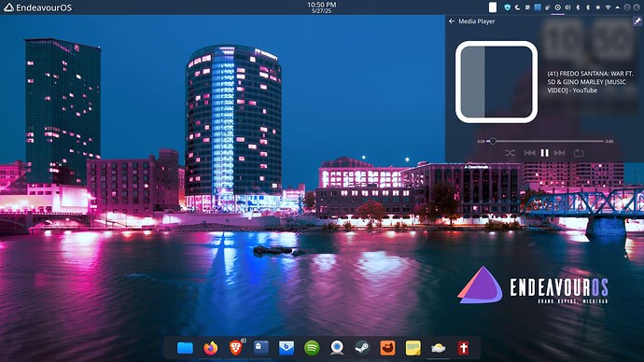The height and width of the screenshot is (362, 644).
Task: Go back from the Media Player panel
Action: point(452,21)
